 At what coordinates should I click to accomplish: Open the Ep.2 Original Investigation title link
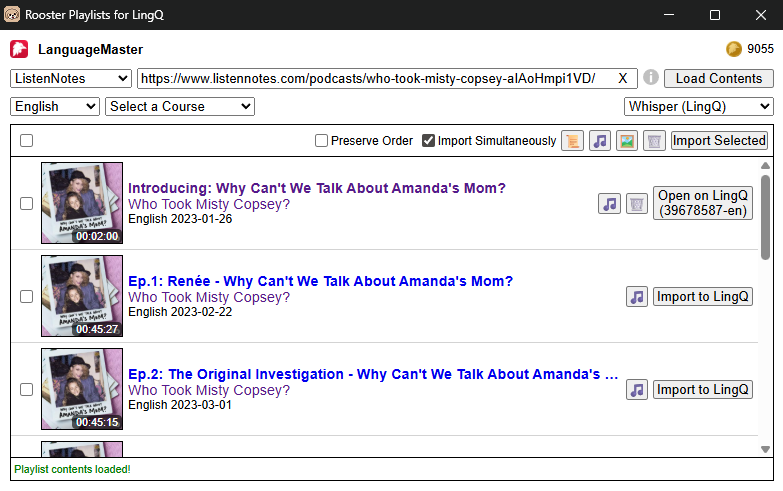[373, 374]
